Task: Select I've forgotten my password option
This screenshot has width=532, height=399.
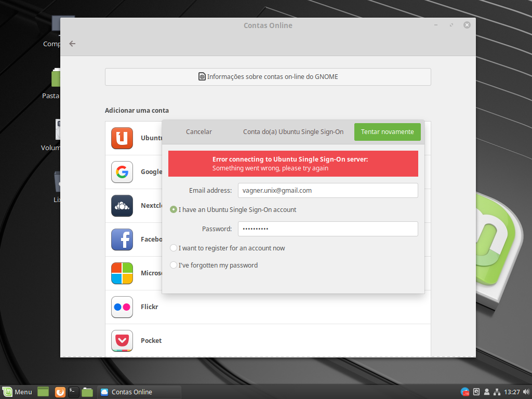Action: pyautogui.click(x=214, y=265)
